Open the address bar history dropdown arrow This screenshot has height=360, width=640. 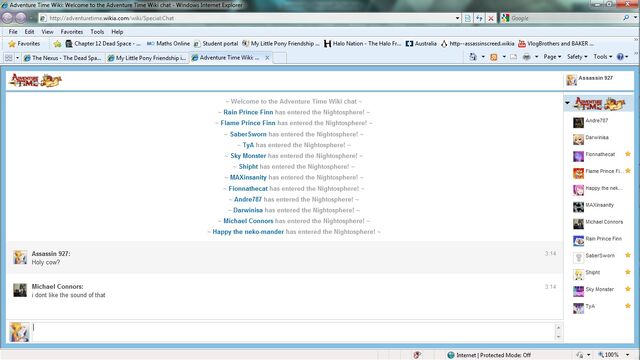(457, 18)
